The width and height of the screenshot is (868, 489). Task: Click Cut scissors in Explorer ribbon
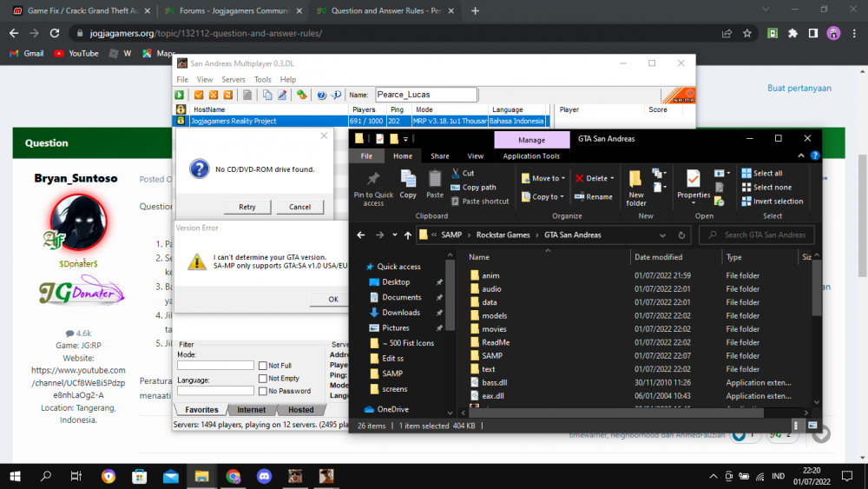point(463,173)
